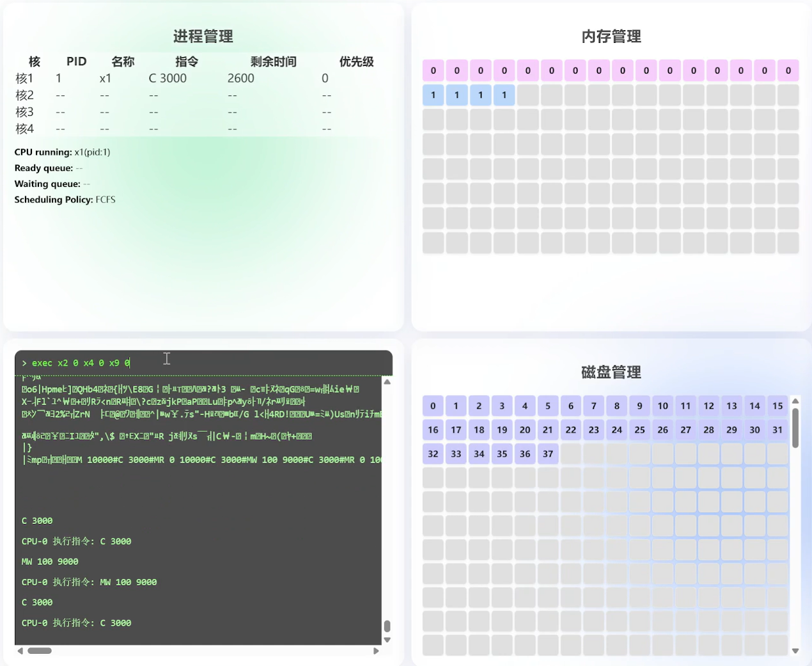This screenshot has width=812, height=666.
Task: Click the disk panel's vertical scrollbar thumb
Action: click(795, 427)
